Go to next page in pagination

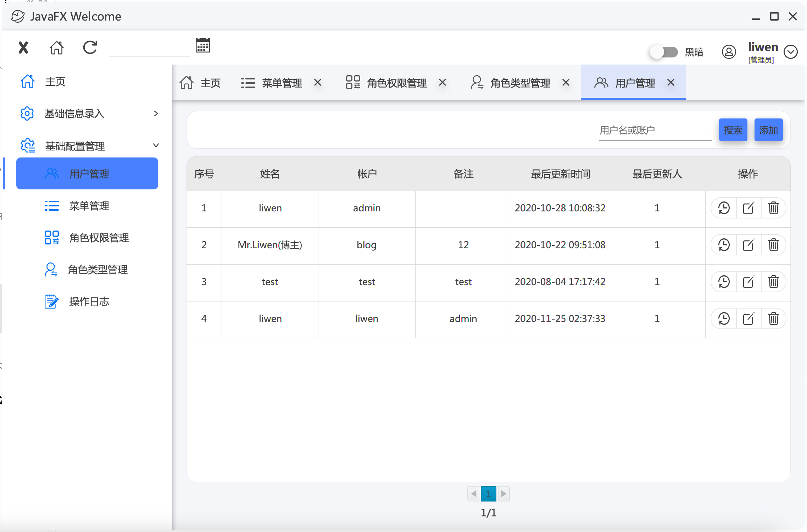[503, 493]
